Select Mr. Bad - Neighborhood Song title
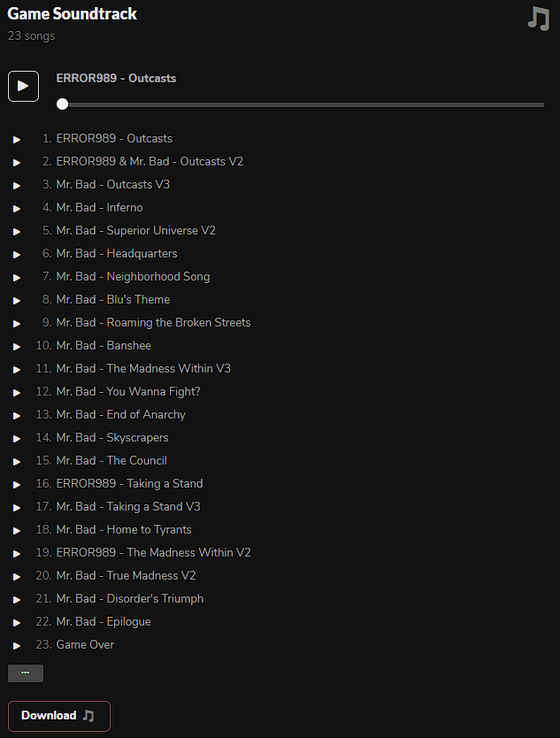 pyautogui.click(x=134, y=276)
